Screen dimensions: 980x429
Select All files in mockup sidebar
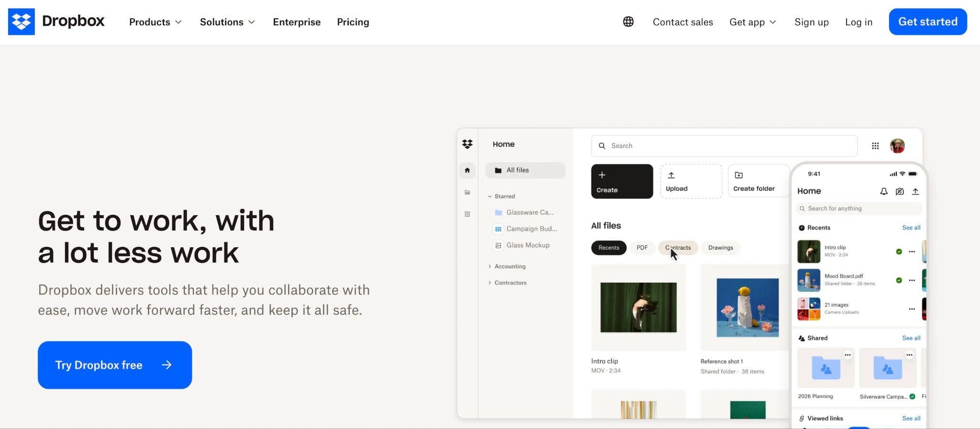525,170
